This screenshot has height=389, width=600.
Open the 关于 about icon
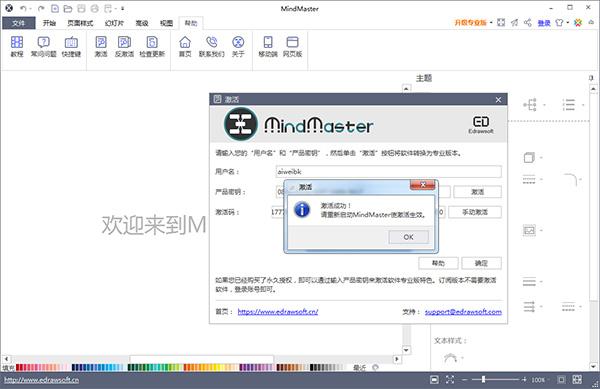[x=238, y=46]
